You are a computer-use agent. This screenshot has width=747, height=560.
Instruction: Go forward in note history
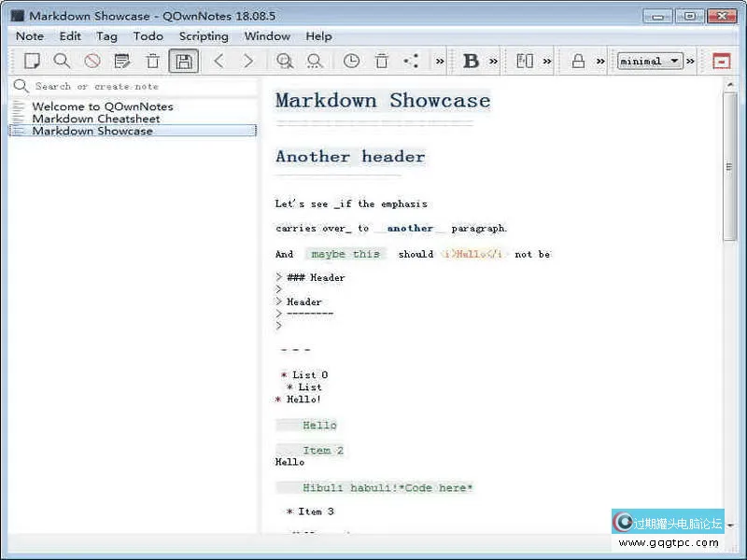pos(248,62)
